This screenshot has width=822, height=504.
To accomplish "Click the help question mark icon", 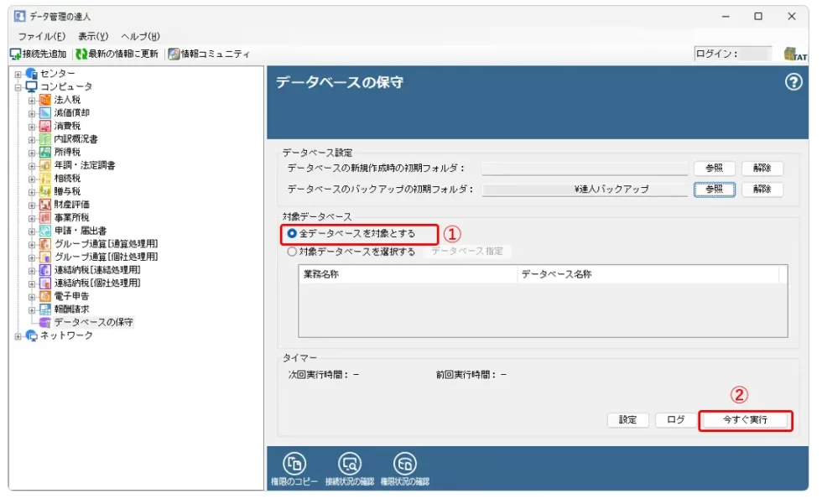I will (x=793, y=82).
